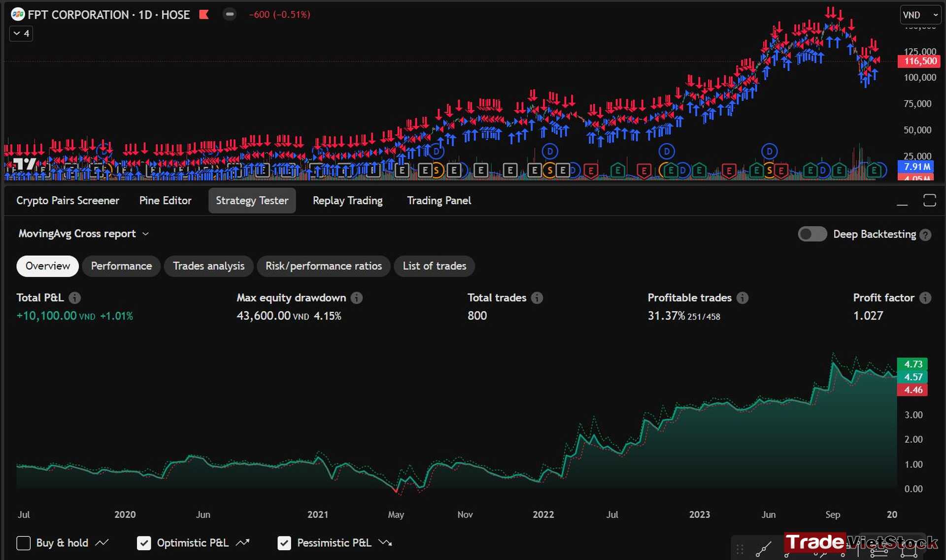The height and width of the screenshot is (560, 946).
Task: Click the dividend D marker below the 75,000 price peak
Action: (549, 151)
